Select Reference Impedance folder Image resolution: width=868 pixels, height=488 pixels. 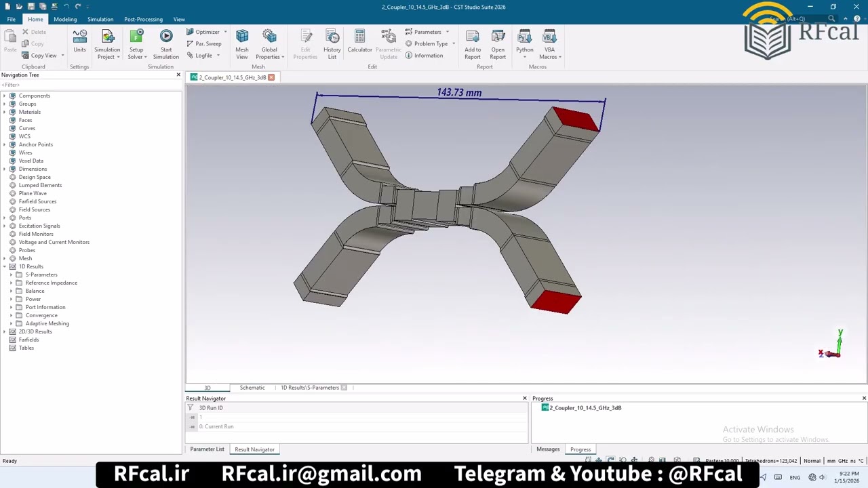click(x=52, y=283)
